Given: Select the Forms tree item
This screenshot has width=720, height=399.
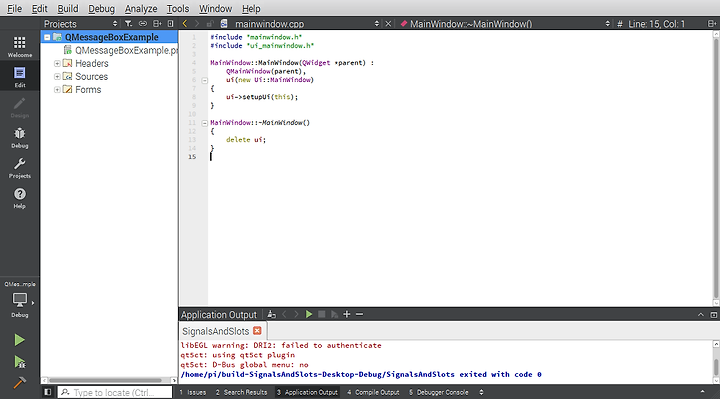Looking at the screenshot, I should (x=88, y=90).
